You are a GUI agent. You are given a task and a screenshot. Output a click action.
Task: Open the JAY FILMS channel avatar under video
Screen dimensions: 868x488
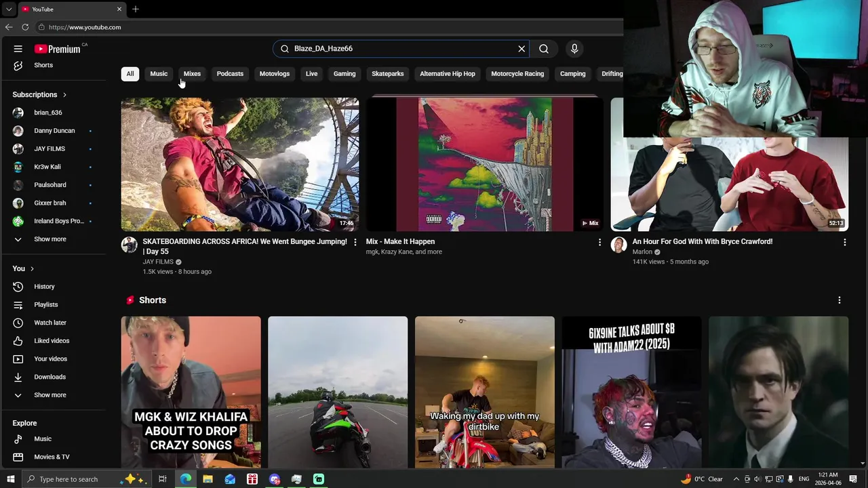click(x=130, y=245)
